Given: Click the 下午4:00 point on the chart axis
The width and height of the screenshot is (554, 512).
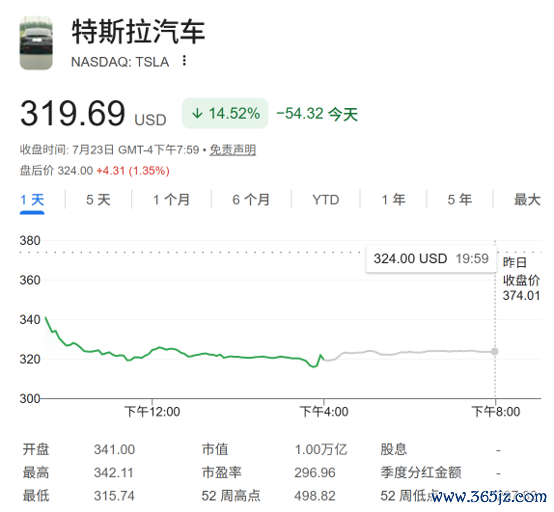Looking at the screenshot, I should 324,411.
